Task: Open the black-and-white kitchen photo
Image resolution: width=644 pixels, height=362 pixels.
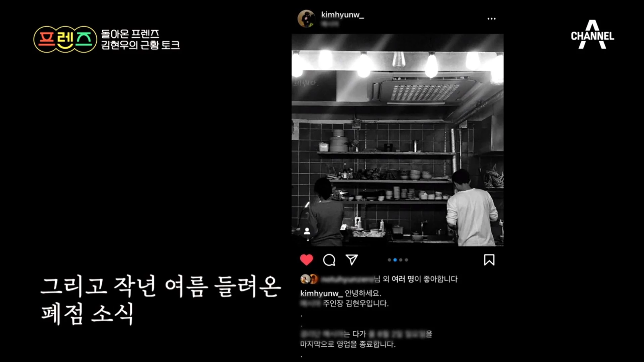Action: (397, 140)
